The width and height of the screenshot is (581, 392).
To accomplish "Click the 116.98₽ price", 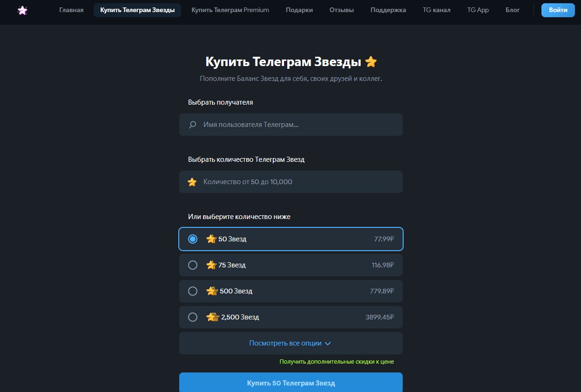I will click(383, 265).
